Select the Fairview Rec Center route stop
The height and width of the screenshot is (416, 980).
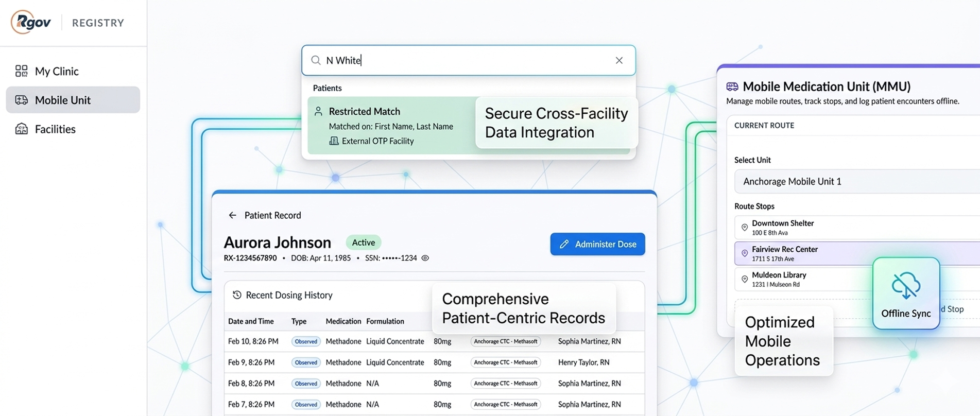click(x=857, y=253)
